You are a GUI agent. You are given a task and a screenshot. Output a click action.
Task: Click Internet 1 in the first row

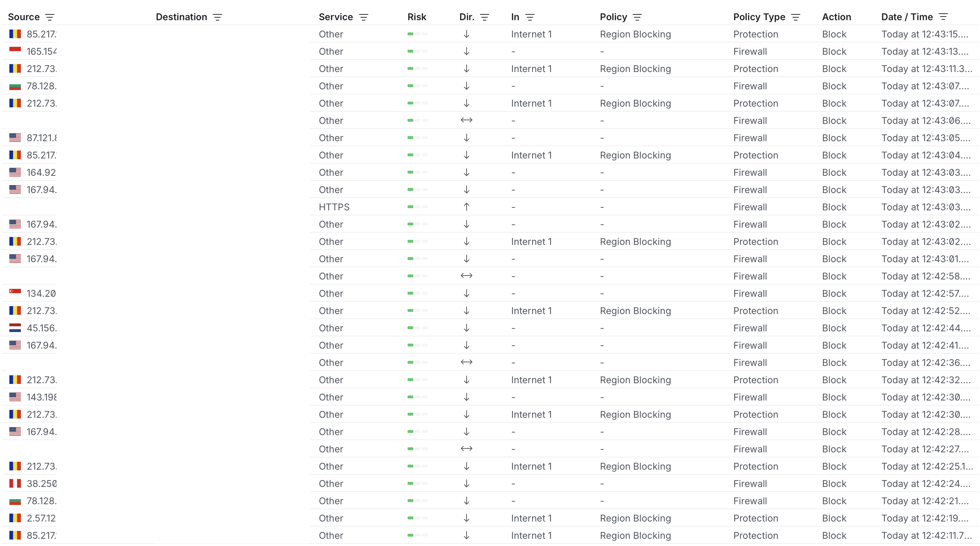coord(531,34)
